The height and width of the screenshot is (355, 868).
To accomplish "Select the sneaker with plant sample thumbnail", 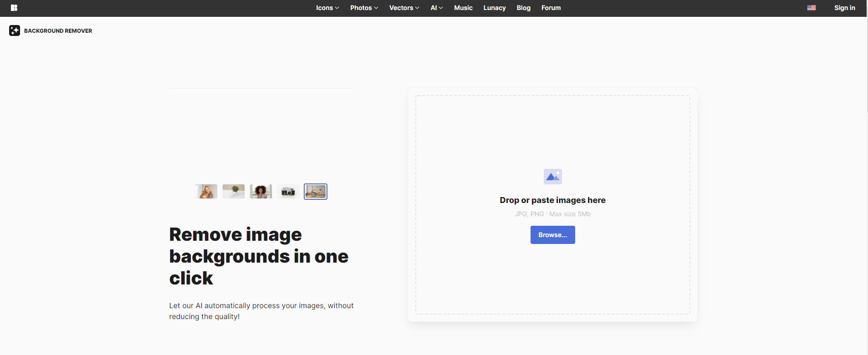I will tap(234, 192).
